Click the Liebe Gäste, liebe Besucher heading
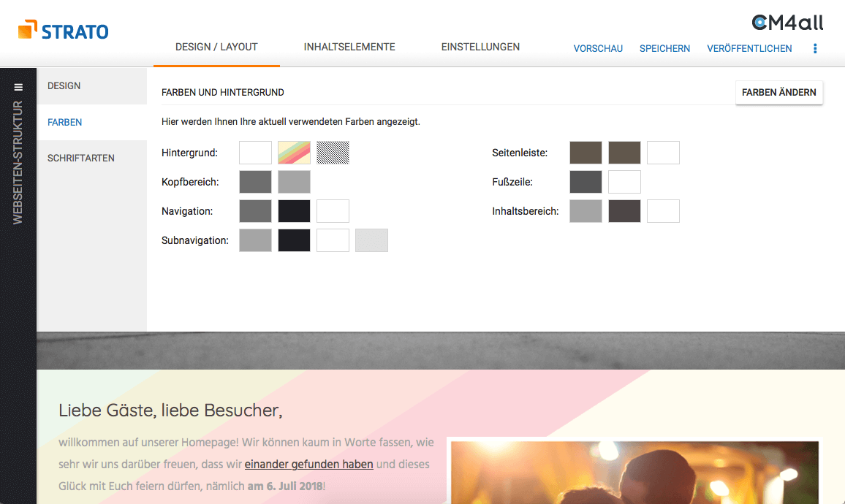 point(170,411)
